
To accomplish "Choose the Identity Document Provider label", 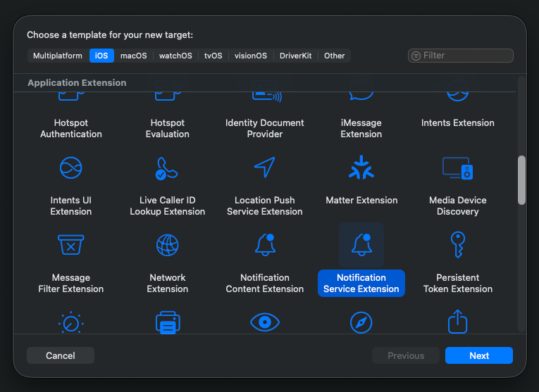I will coord(265,128).
